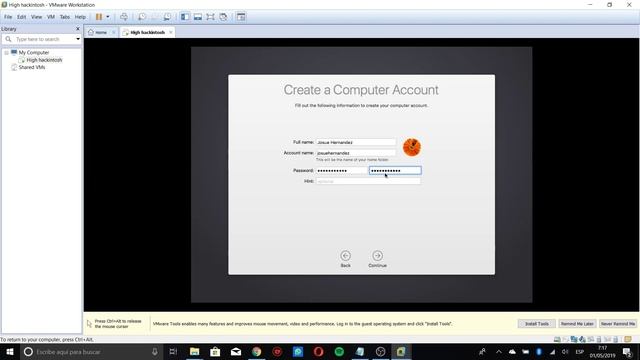Open the Mail app from the taskbar
Image resolution: width=640 pixels, height=360 pixels.
(236, 352)
